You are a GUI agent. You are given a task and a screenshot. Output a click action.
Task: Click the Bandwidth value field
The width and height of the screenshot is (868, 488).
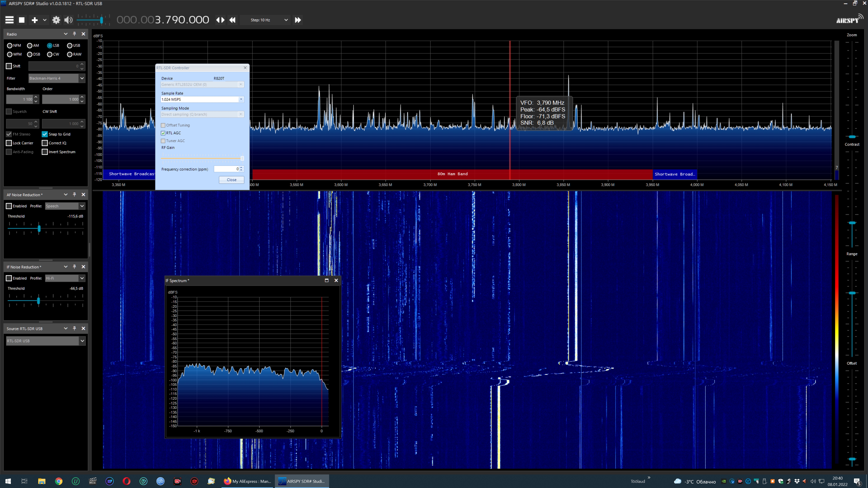19,99
